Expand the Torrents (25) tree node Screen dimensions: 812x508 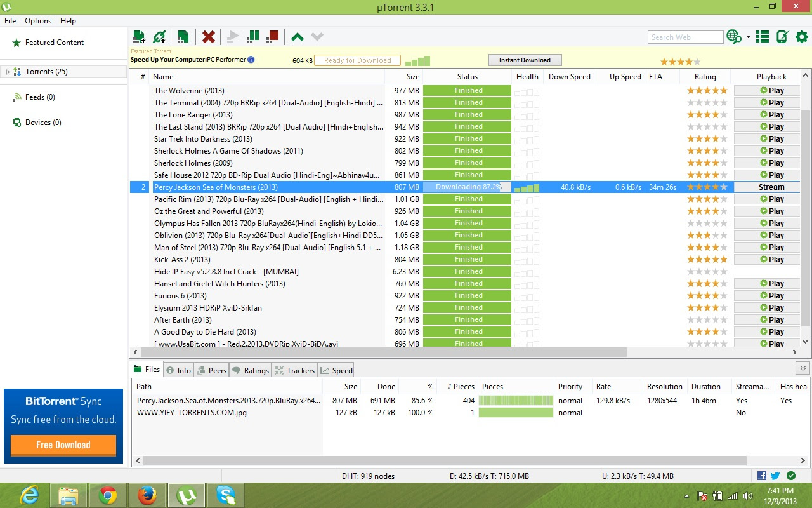tap(7, 72)
